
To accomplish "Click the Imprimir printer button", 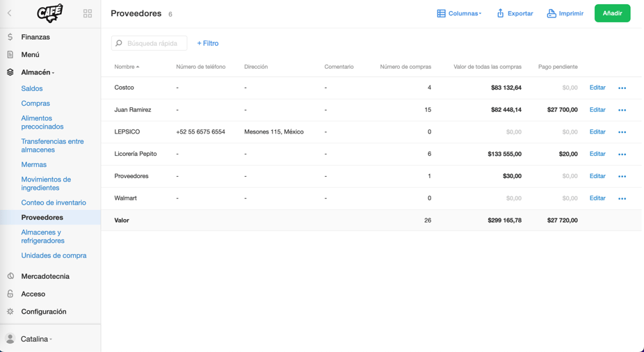I will [565, 13].
